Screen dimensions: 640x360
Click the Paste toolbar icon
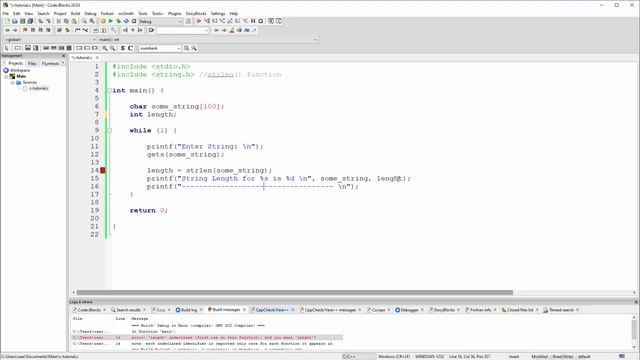[74, 21]
